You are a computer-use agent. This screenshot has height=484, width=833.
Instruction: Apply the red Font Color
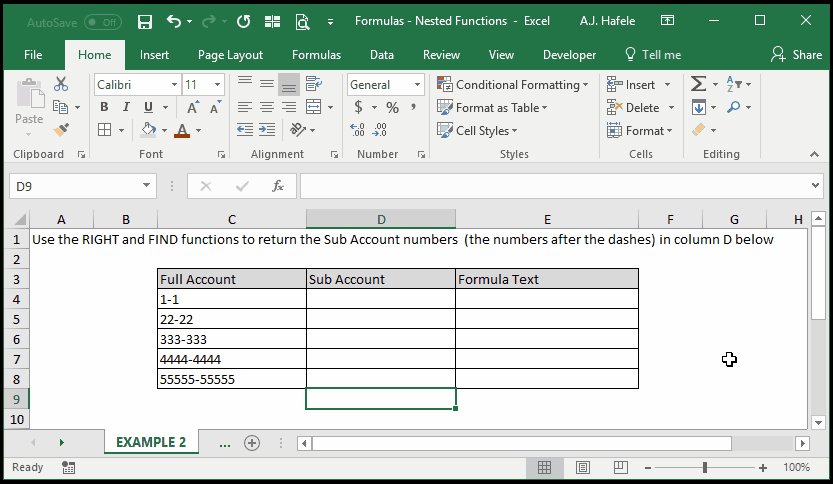182,130
